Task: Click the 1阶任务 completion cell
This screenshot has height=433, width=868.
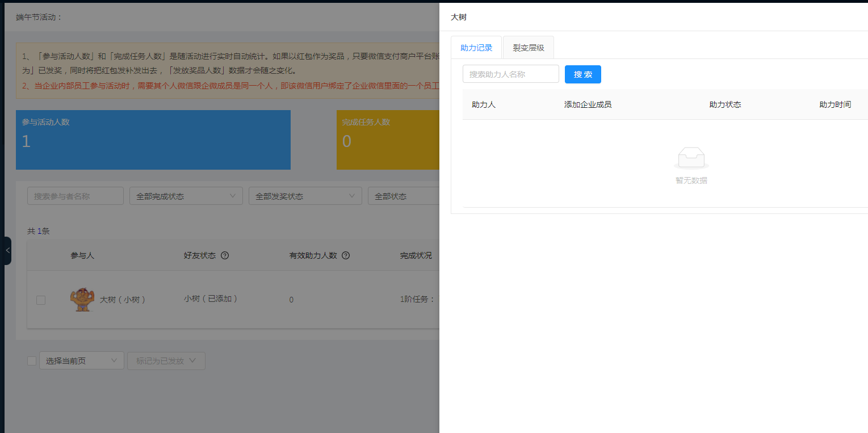Action: pos(417,299)
